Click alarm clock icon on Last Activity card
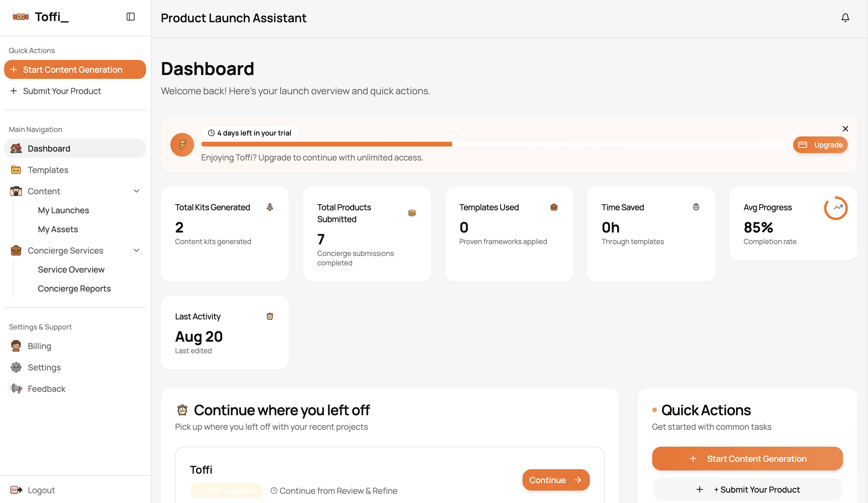Screen dimensions: 868x503 coord(270,316)
